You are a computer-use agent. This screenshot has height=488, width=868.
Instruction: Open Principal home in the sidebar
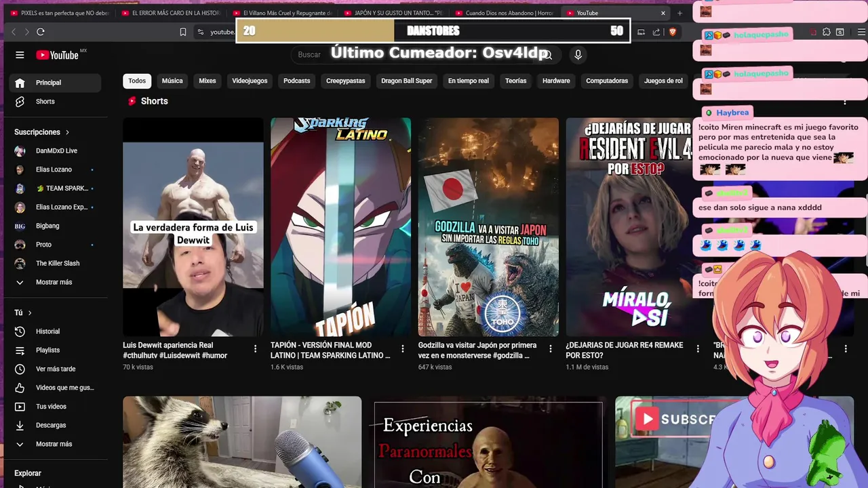tap(56, 83)
